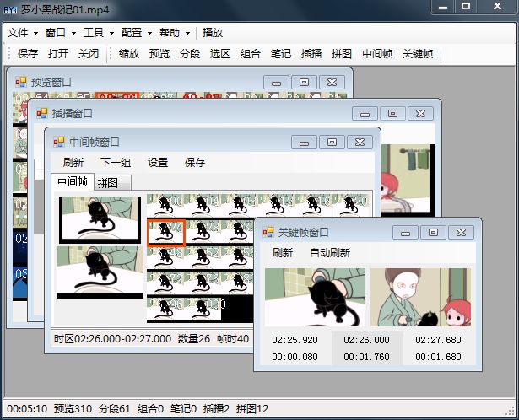Click the 时区02:26.000-02:27.000 status text
The width and height of the screenshot is (519, 420).
pos(112,339)
